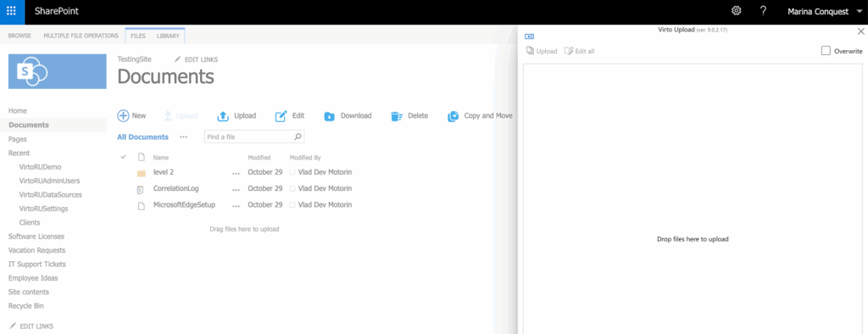868x334 pixels.
Task: Toggle presence checkbox in CorrelationLog row
Action: click(292, 188)
